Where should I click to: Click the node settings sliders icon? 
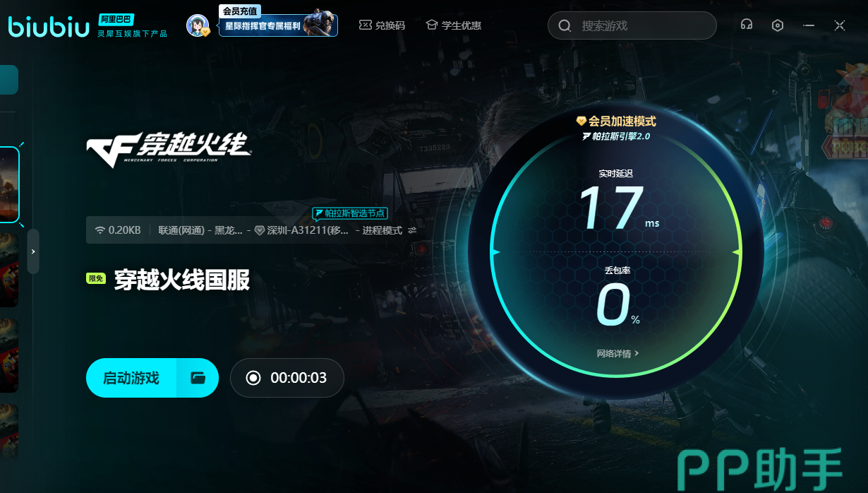click(412, 230)
